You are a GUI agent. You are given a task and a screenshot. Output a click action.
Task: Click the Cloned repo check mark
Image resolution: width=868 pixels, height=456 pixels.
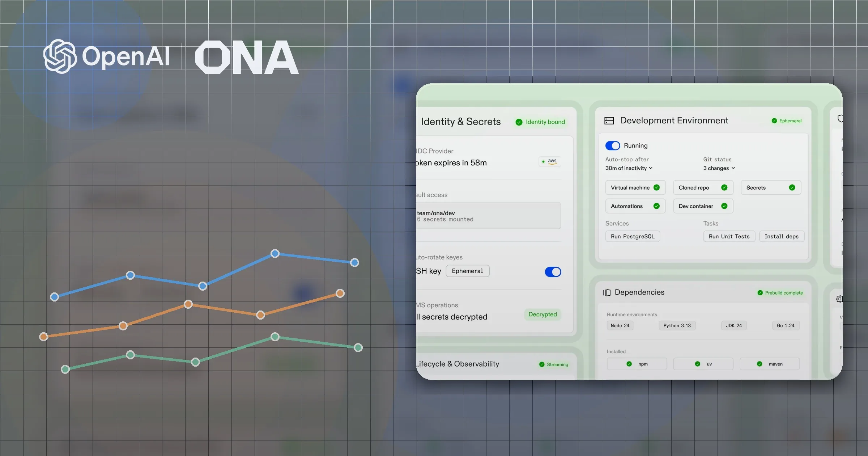coord(724,187)
